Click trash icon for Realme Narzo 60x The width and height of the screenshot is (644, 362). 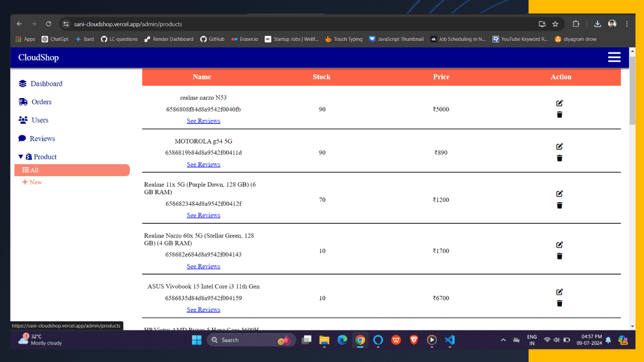click(x=559, y=256)
